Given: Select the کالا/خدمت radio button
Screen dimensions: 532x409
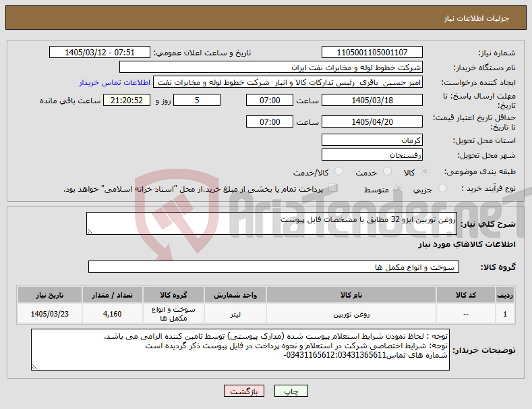Looking at the screenshot, I should 338,171.
